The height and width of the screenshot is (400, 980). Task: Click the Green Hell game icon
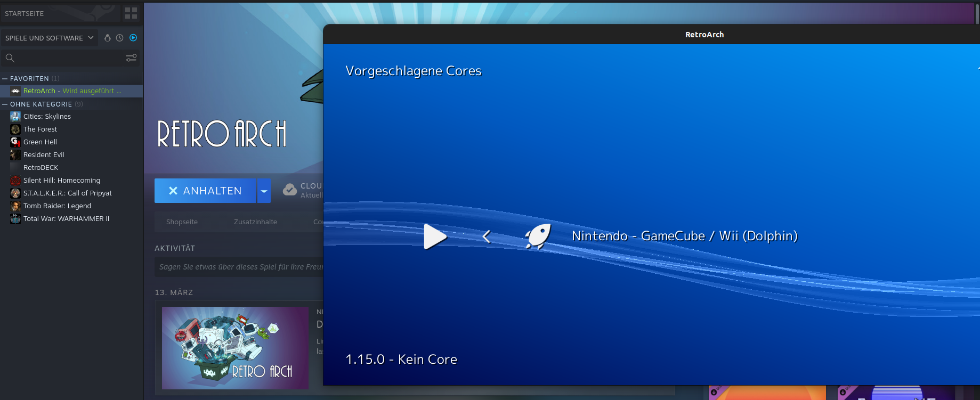tap(15, 142)
